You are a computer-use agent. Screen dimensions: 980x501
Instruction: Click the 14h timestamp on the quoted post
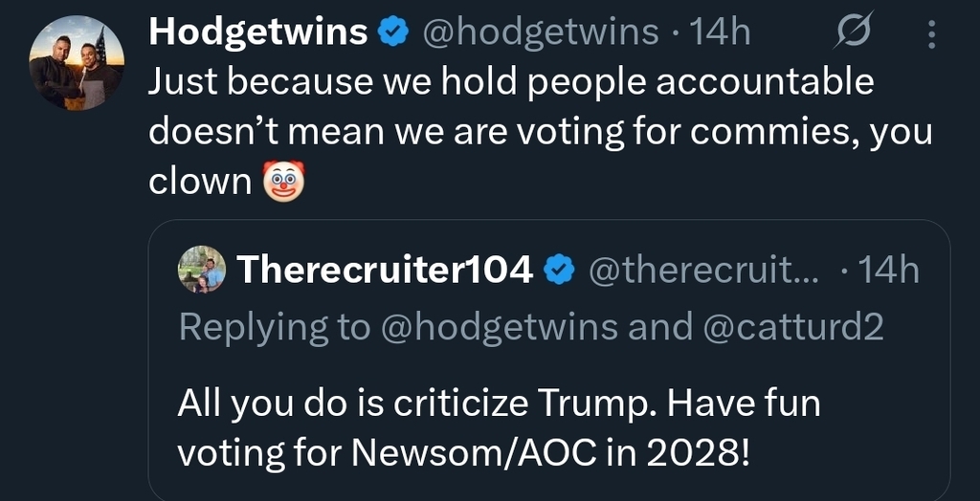[x=887, y=272]
